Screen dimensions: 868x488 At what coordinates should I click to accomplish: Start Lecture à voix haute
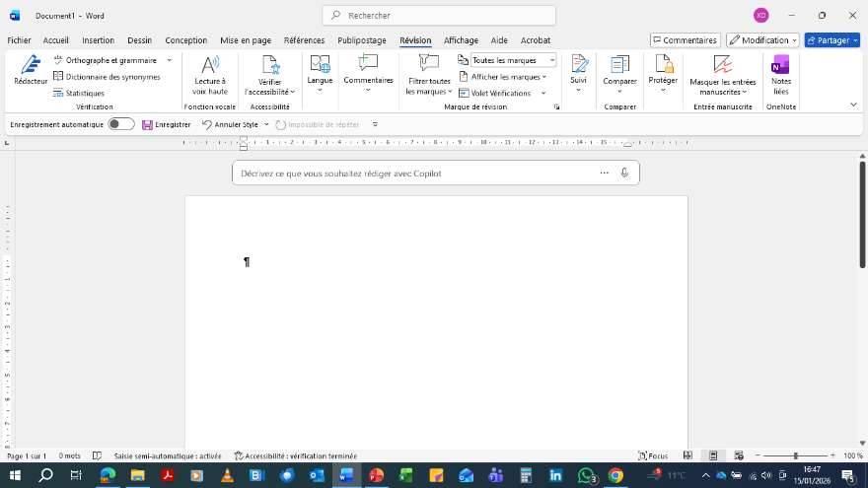click(x=209, y=74)
